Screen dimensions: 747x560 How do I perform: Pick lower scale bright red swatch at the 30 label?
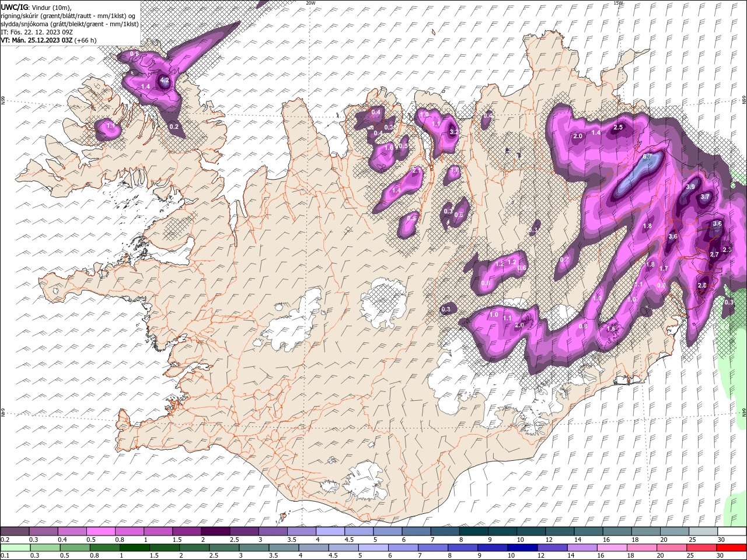tap(732, 547)
